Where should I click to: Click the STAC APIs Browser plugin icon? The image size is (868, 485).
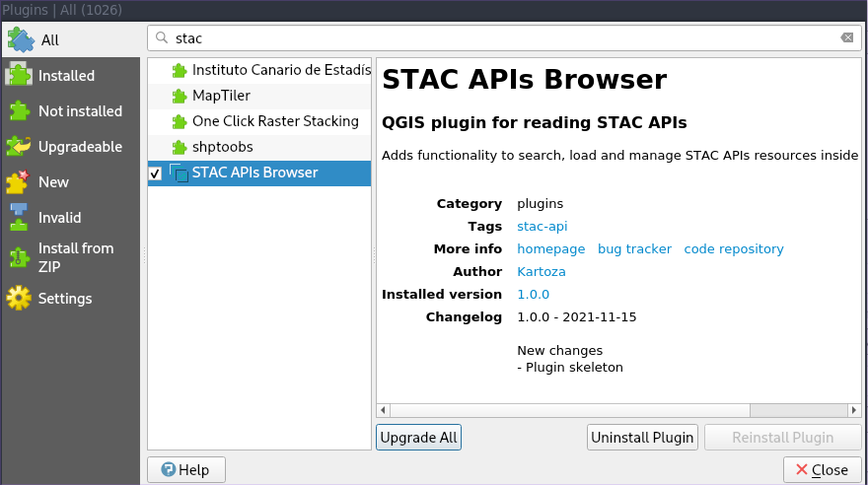coord(179,173)
